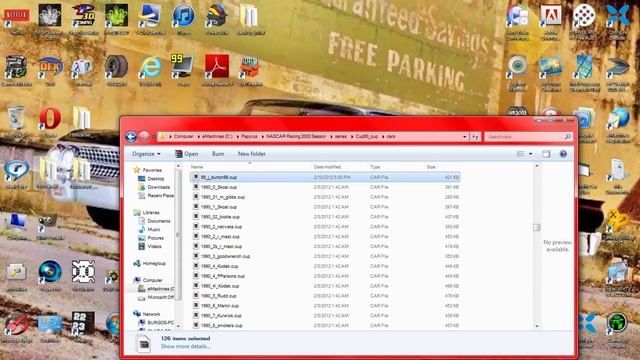The height and width of the screenshot is (360, 640).
Task: Click the Papyrus breadcrumb segment
Action: point(249,137)
